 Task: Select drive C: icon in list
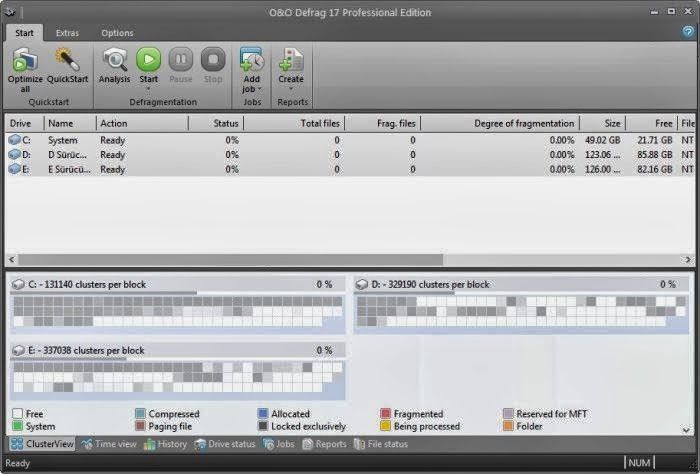pos(15,140)
